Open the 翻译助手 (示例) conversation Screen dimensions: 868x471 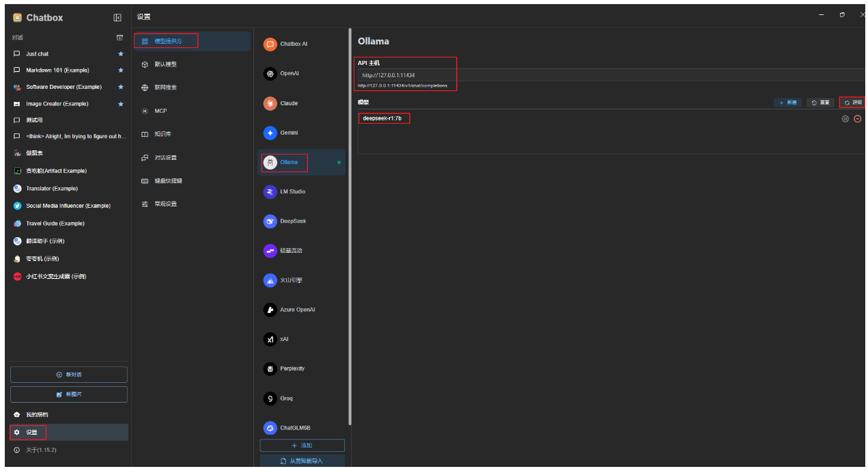coord(68,241)
